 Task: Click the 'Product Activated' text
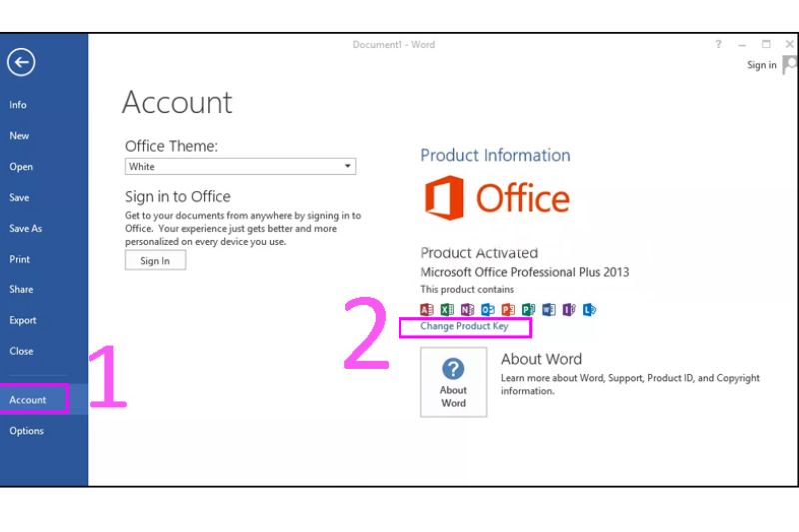(x=479, y=253)
